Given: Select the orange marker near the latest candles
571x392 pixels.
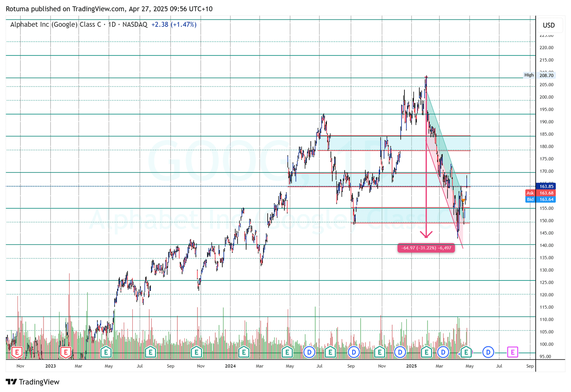Looking at the screenshot, I should [x=463, y=200].
